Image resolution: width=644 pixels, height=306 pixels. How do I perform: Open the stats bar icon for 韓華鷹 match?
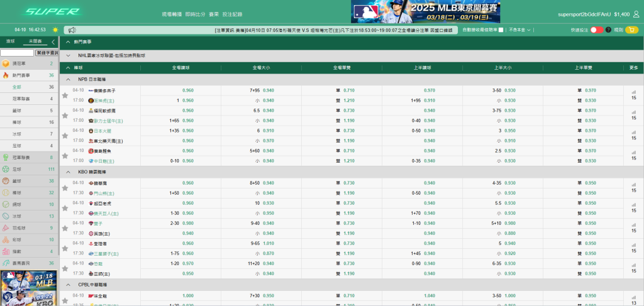[x=633, y=185]
